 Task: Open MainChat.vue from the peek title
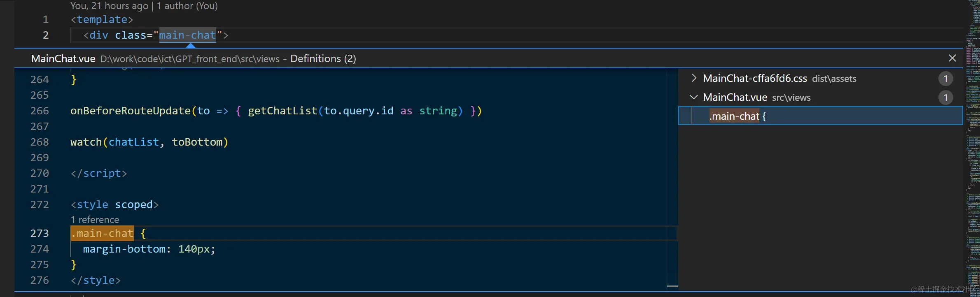(63, 59)
